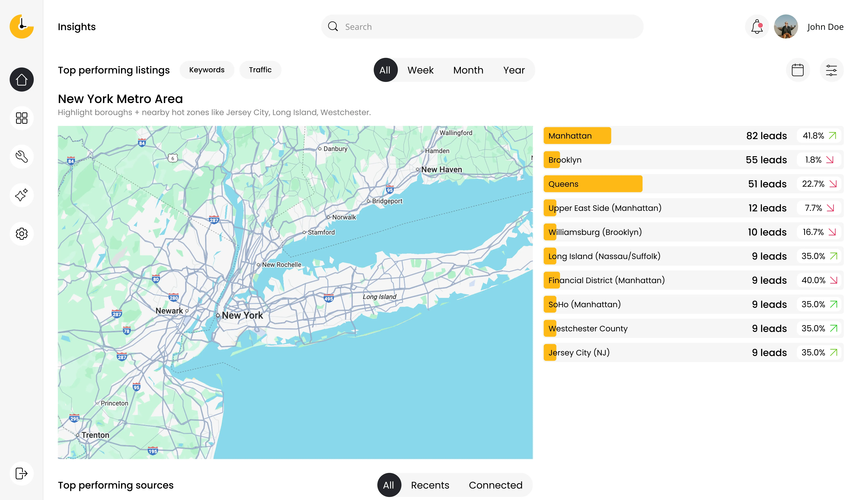Click the Manhattan leads bar
Image resolution: width=868 pixels, height=500 pixels.
(x=577, y=136)
